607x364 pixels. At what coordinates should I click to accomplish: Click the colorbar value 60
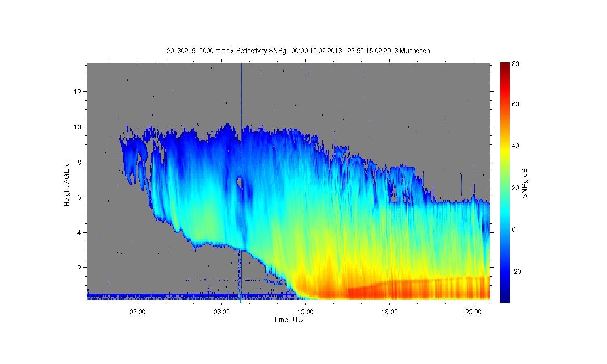click(x=516, y=104)
